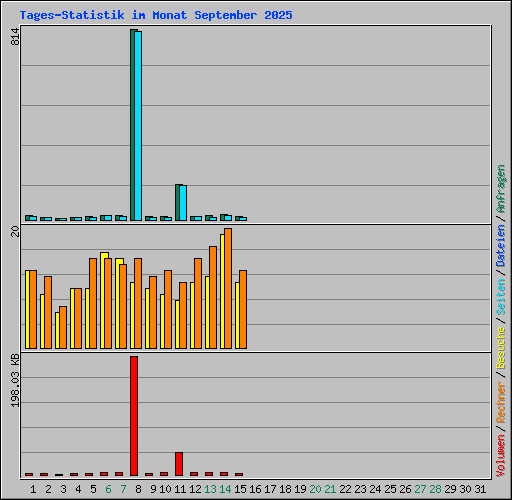Click the '814' top axis value
Viewport: 512px width, 500px height.
(15, 37)
